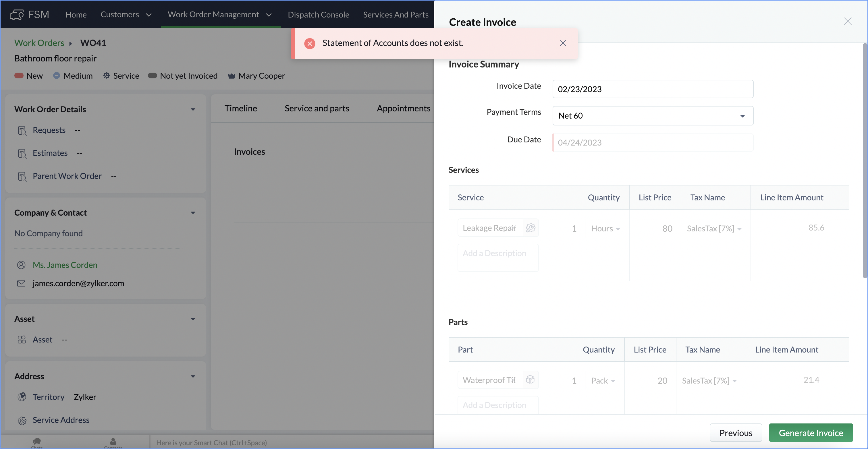Open the SalesTax dropdown for Leakage Repair

tap(714, 229)
